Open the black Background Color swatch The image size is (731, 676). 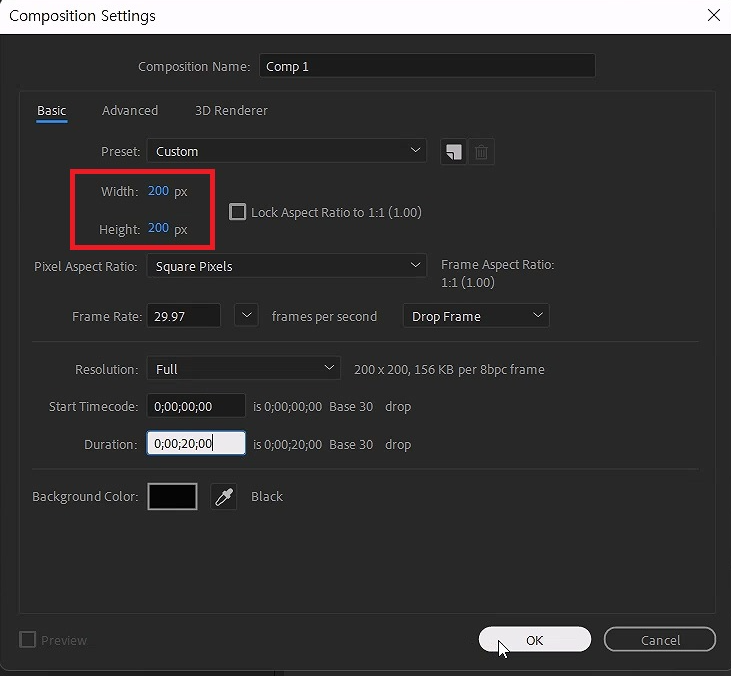pos(172,497)
